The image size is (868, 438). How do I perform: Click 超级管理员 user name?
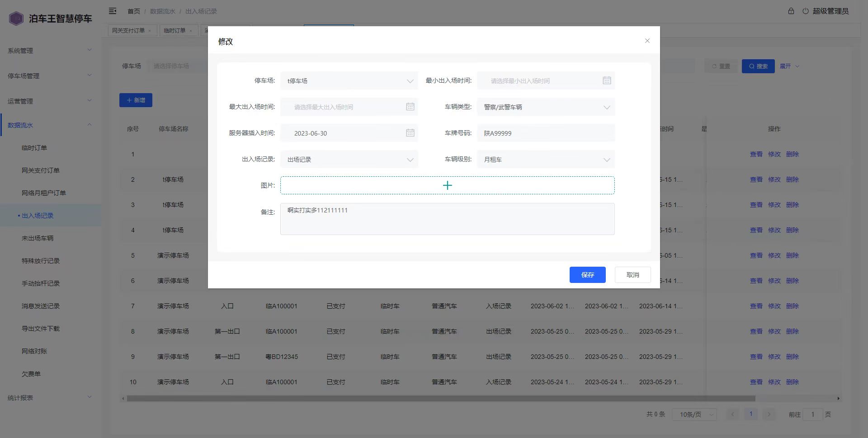click(830, 11)
